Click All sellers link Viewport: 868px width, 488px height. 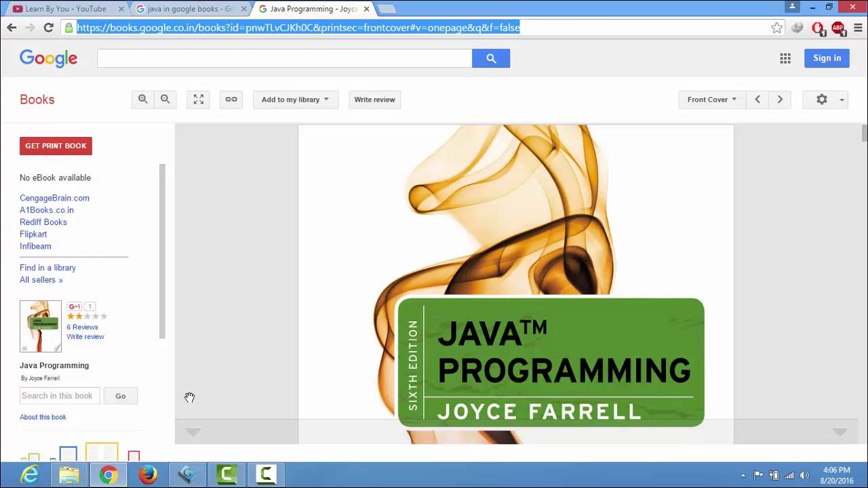click(x=41, y=280)
